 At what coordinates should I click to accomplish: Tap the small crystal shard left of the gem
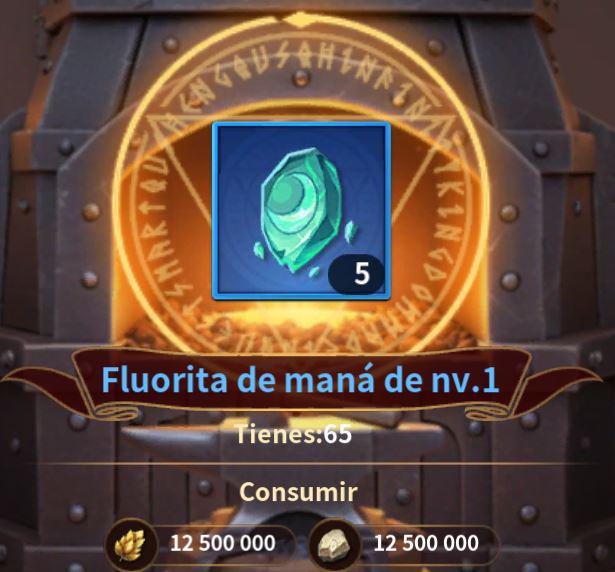pos(258,249)
